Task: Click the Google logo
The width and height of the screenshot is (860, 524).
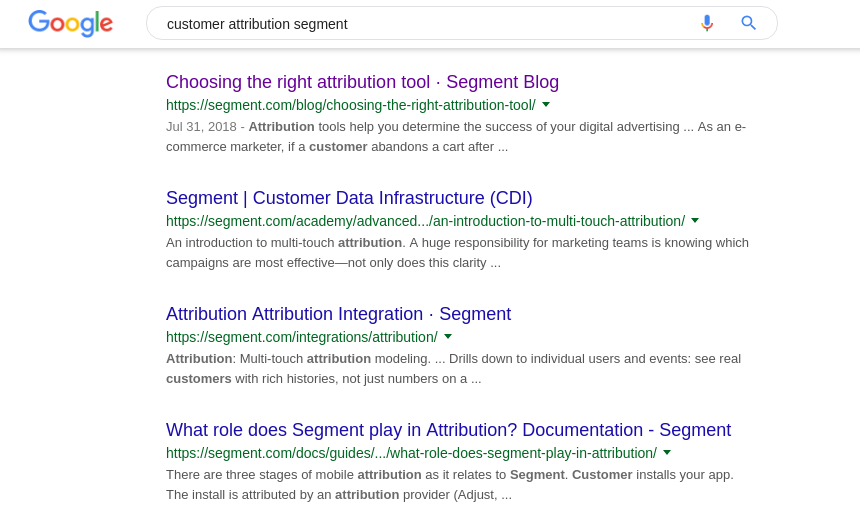Action: (x=71, y=24)
